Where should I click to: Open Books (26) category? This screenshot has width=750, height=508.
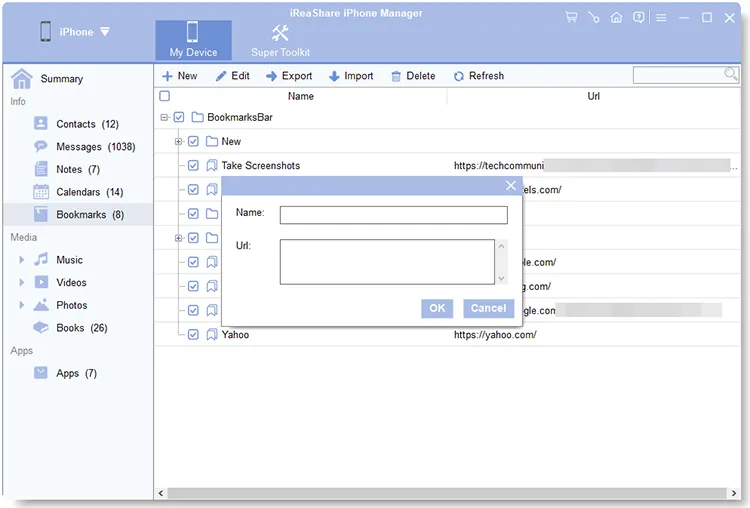point(82,328)
